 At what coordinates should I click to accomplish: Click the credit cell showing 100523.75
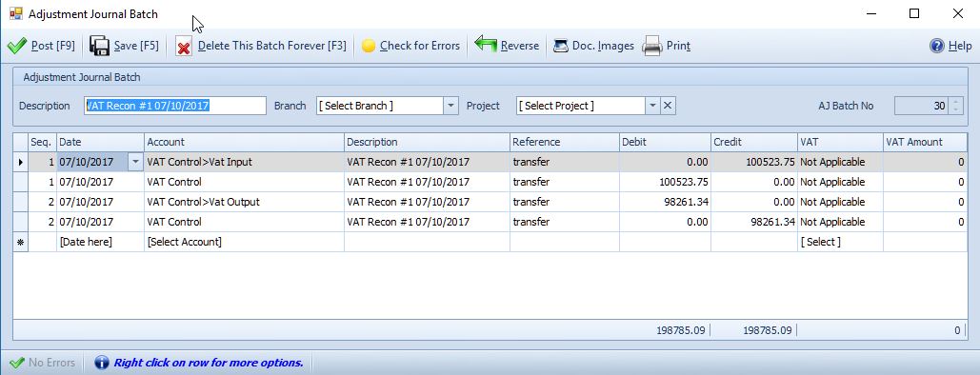(754, 162)
